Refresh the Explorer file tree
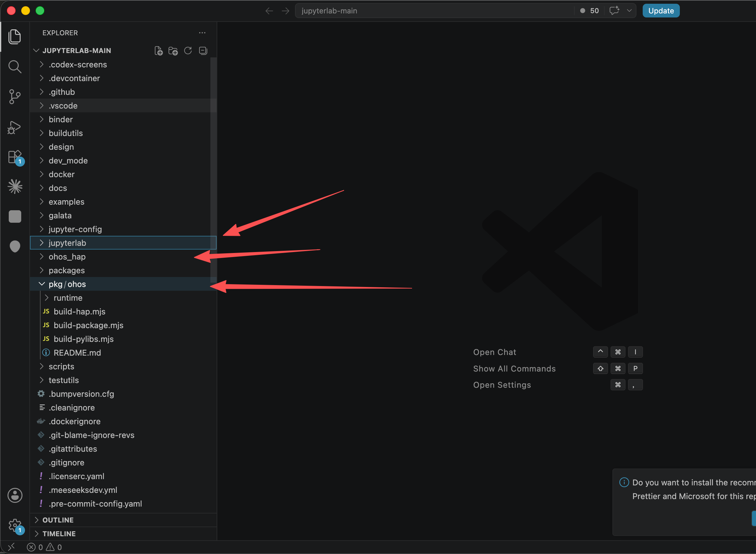Viewport: 756px width, 554px height. click(188, 51)
